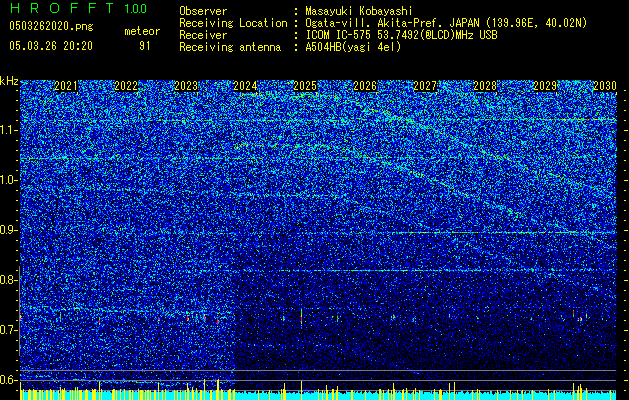Click the tall yellow signal spike below 2025
The width and height of the screenshot is (629, 400).
tap(301, 390)
